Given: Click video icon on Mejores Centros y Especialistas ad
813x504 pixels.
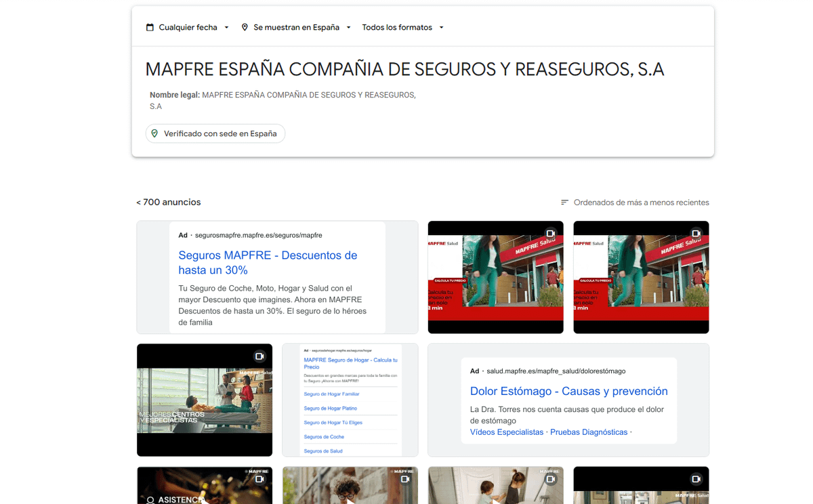Looking at the screenshot, I should click(259, 356).
